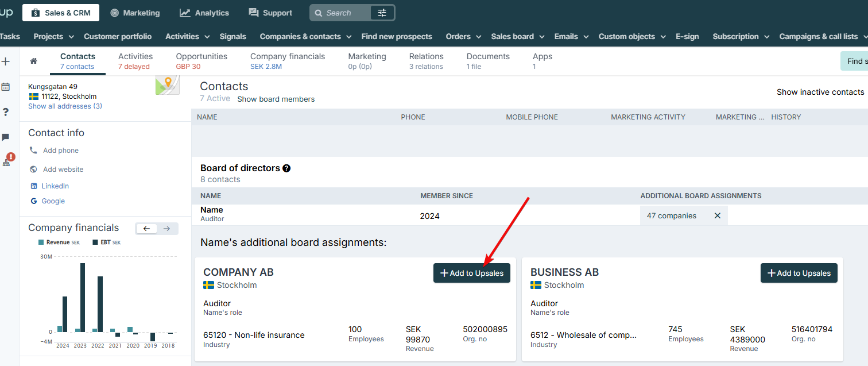Switch to the Apps tab

pos(542,61)
